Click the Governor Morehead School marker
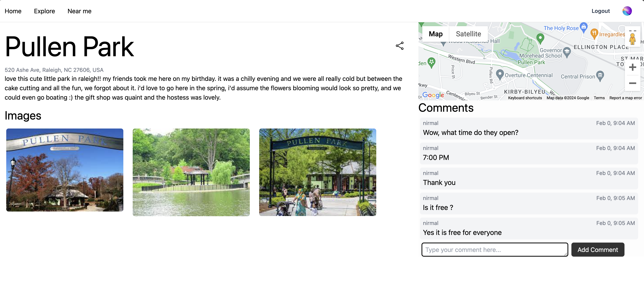The image size is (644, 291). (567, 52)
